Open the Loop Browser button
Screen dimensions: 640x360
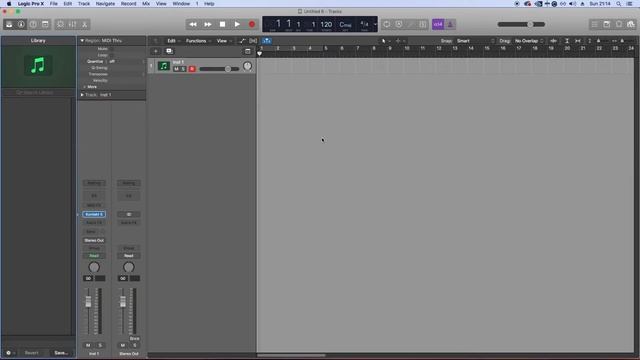point(619,24)
